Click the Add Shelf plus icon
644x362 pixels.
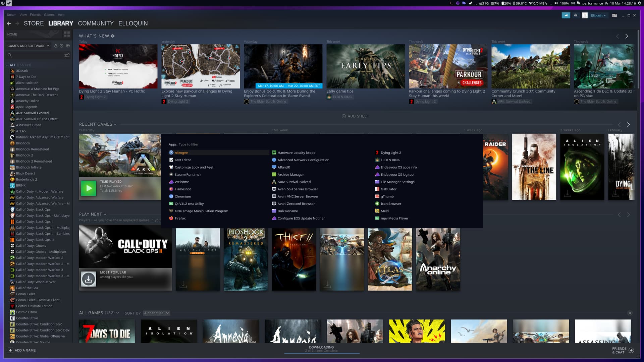[343, 116]
